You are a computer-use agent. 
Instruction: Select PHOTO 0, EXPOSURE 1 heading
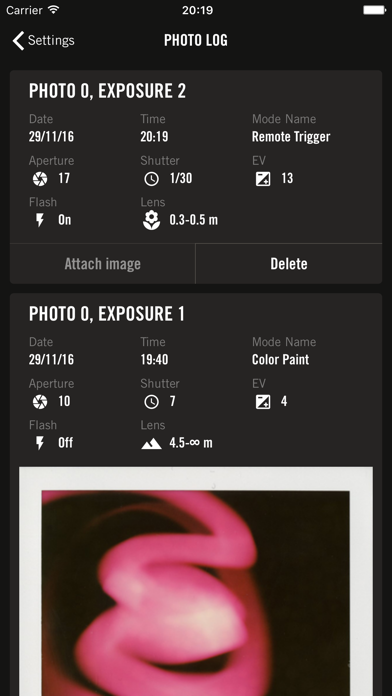(107, 313)
